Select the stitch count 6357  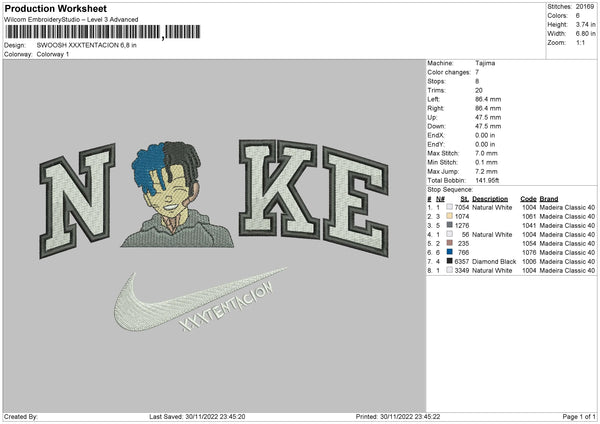(462, 261)
